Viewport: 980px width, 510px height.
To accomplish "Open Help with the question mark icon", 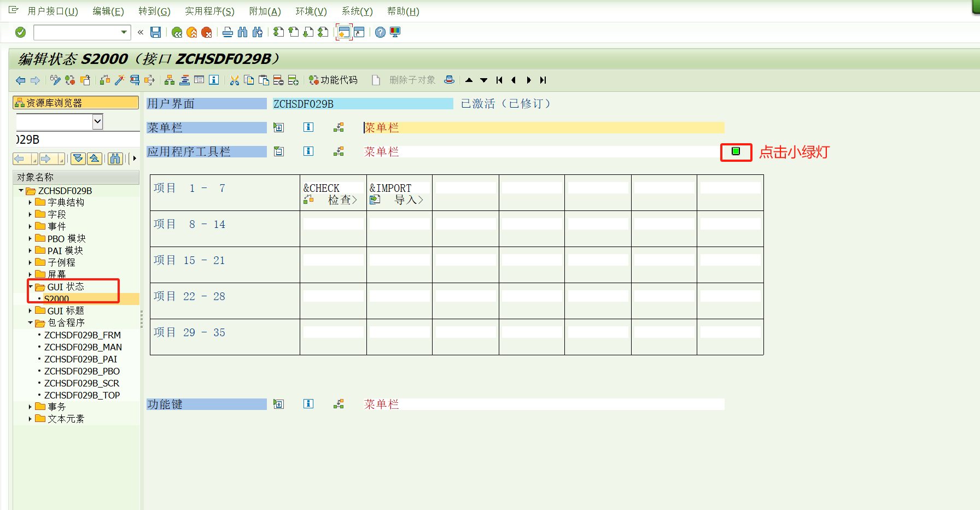I will coord(380,32).
